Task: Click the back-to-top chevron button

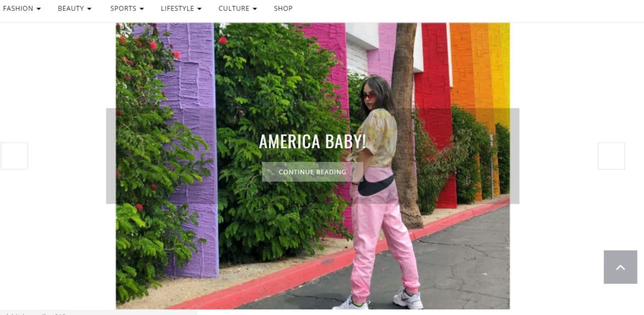Action: [x=620, y=267]
